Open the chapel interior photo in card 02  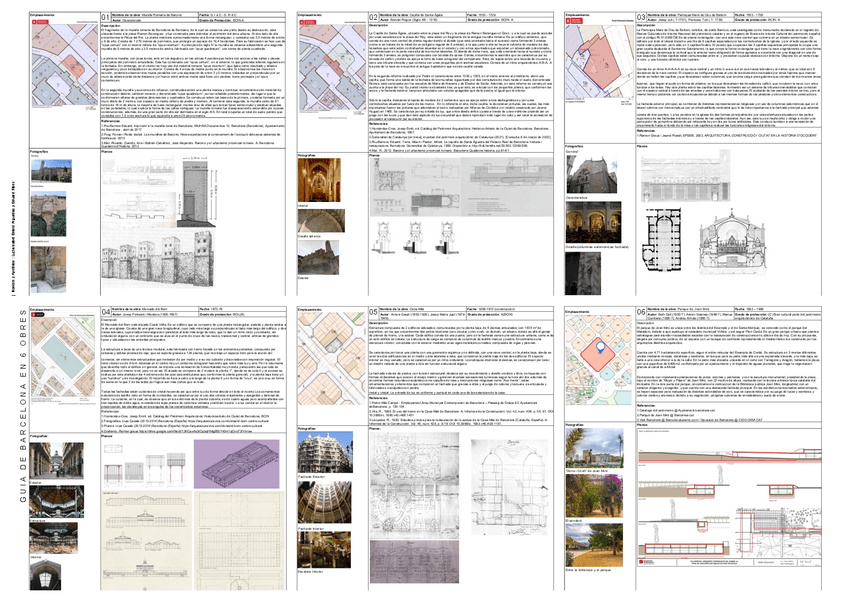click(x=319, y=180)
